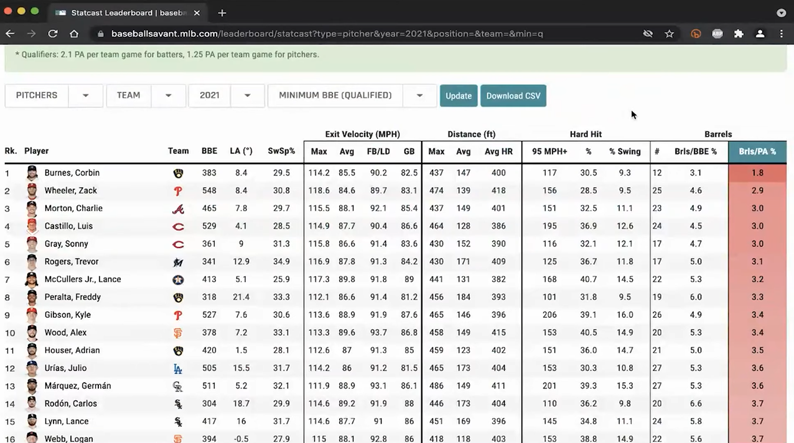
Task: Click the gray round extension icon
Action: coord(718,34)
